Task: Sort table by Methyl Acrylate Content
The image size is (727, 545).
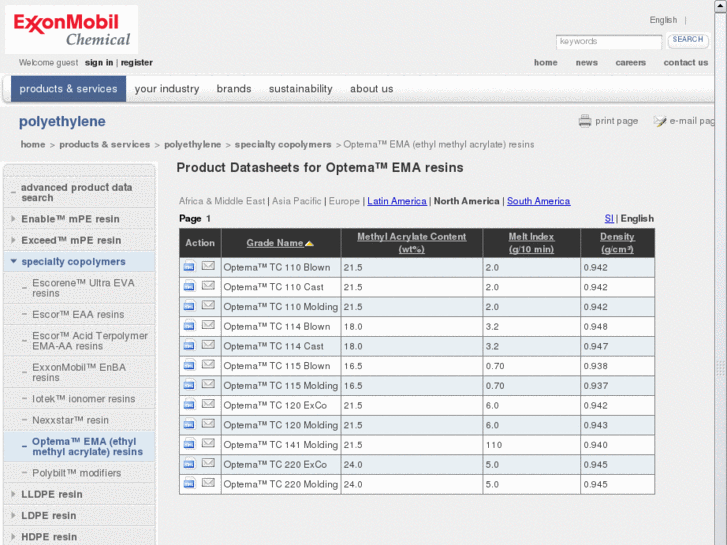Action: [x=411, y=243]
